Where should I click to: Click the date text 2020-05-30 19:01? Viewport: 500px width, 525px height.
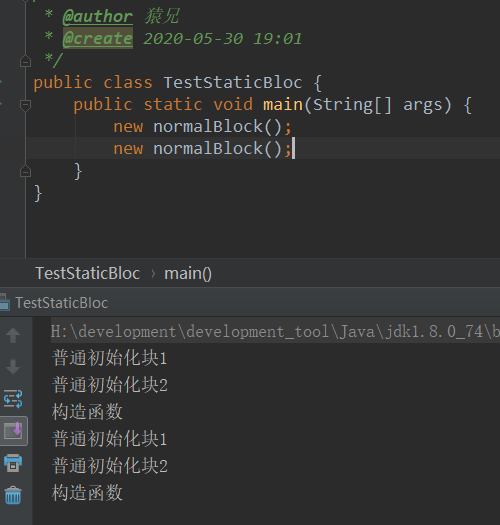(x=223, y=39)
